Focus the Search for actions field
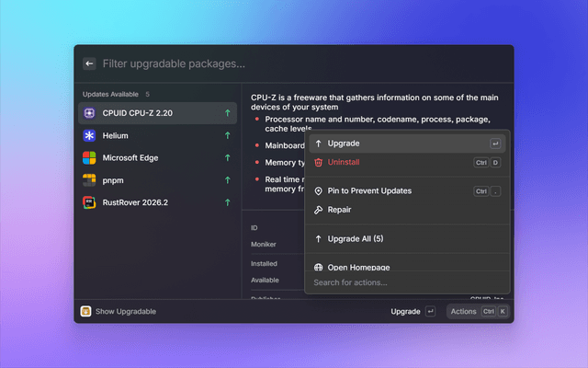This screenshot has height=368, width=588. click(407, 282)
